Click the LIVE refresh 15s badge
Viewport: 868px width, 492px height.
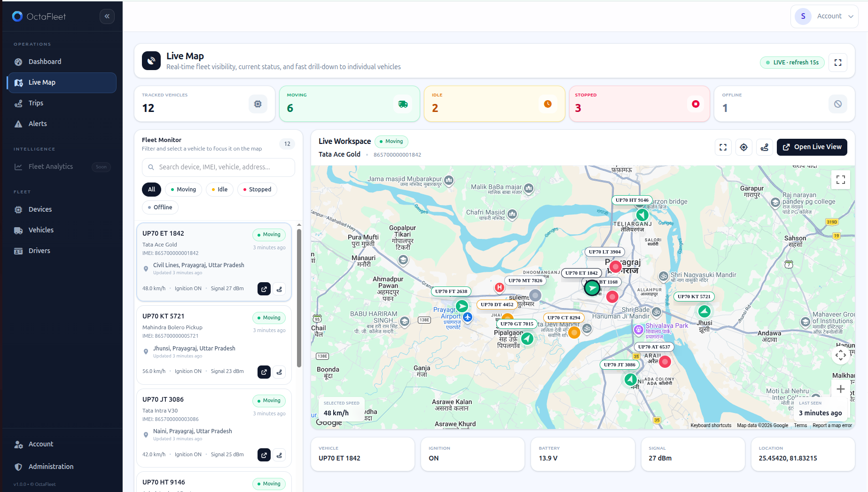coord(792,63)
